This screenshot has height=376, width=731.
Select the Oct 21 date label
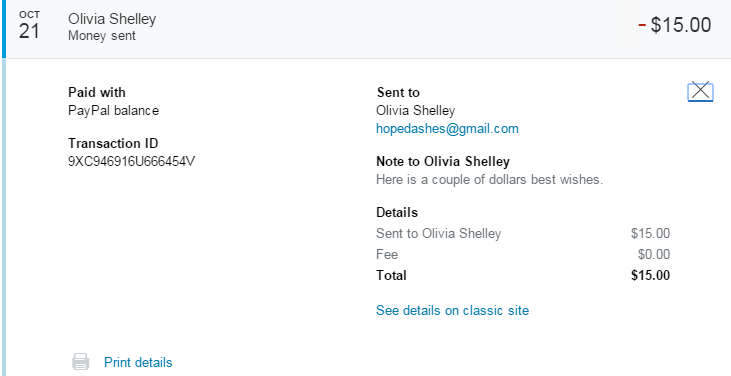29,26
